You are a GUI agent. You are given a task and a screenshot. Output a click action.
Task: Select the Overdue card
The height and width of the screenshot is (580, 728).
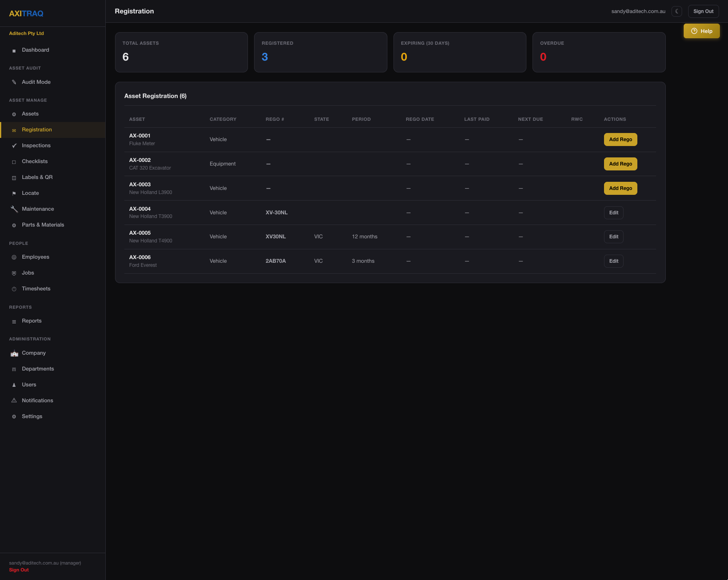[599, 52]
